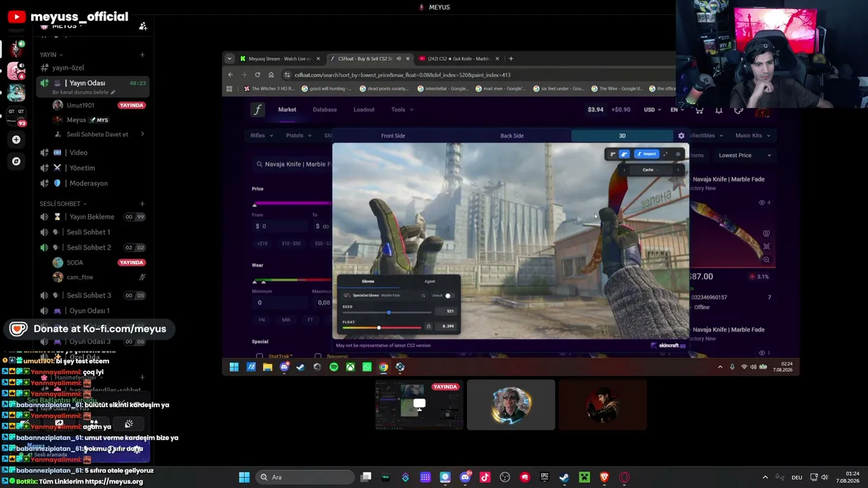Select the FT wear filter button
The image size is (868, 488).
coord(311,320)
